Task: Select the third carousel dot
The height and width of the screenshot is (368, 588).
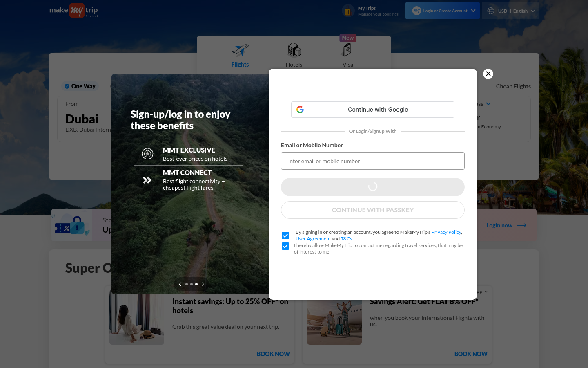Action: (x=196, y=284)
